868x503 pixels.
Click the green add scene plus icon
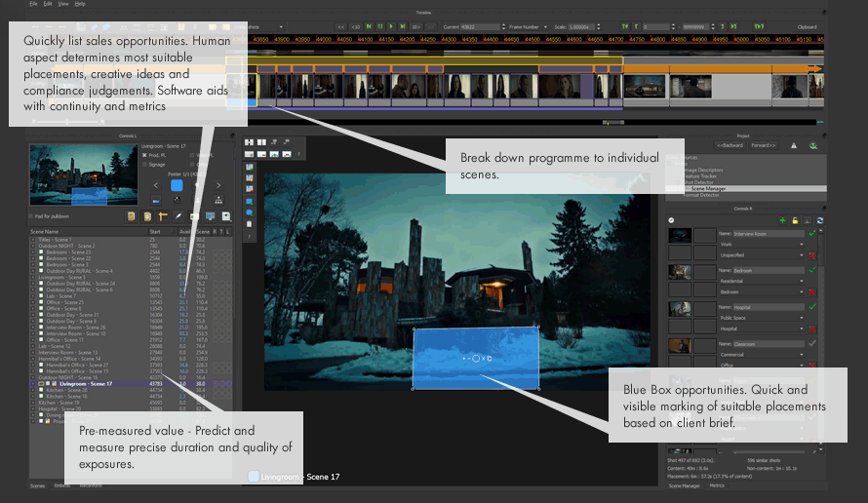click(783, 220)
